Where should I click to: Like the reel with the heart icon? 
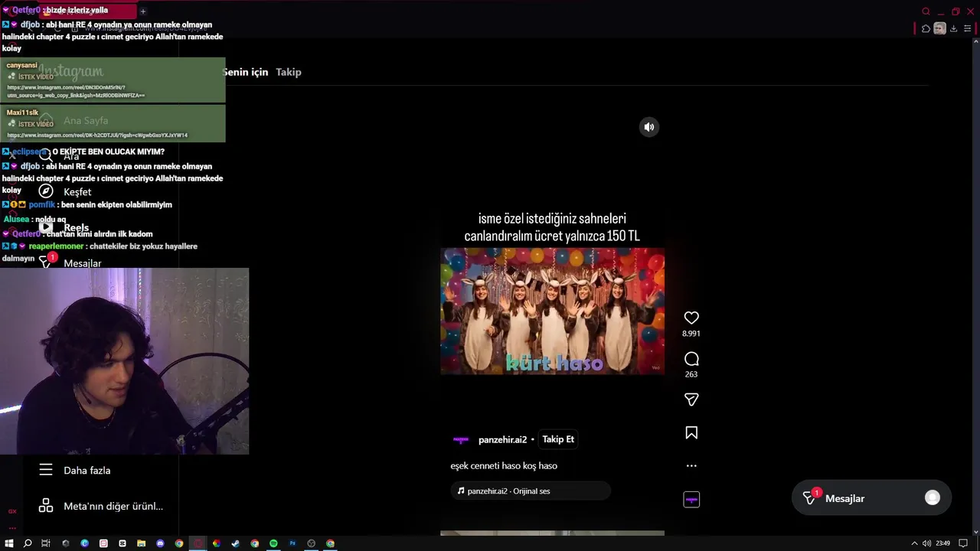point(691,318)
